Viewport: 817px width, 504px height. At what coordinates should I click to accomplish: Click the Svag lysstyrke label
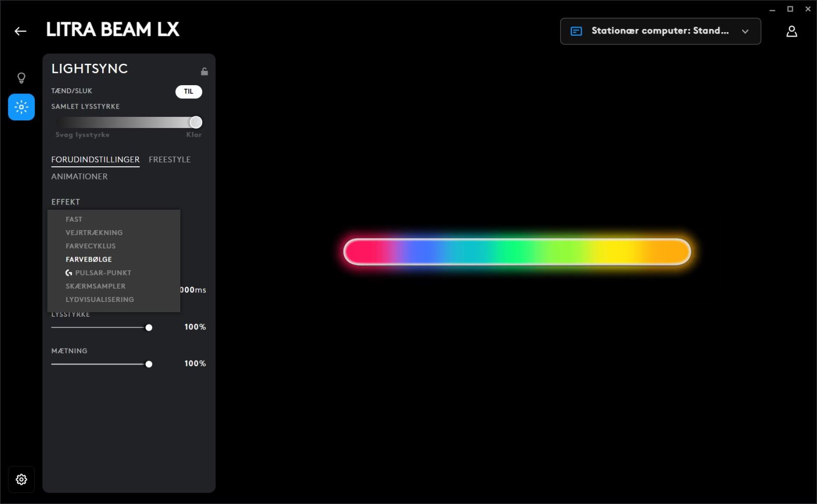[82, 135]
